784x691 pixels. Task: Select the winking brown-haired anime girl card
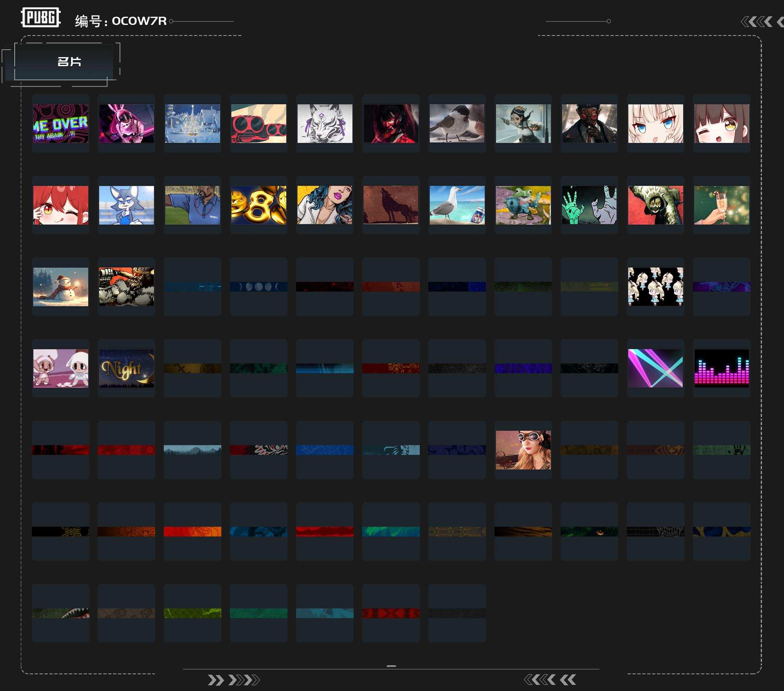pyautogui.click(x=722, y=123)
